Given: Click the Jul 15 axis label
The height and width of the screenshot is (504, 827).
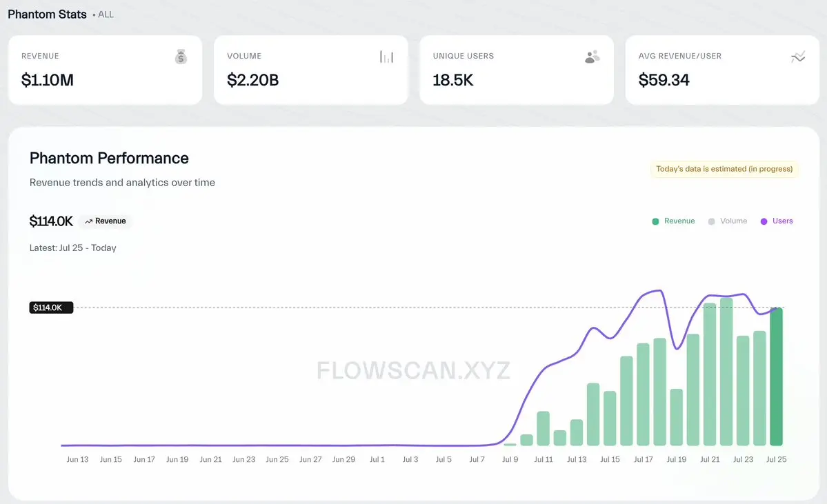Looking at the screenshot, I should (x=610, y=460).
